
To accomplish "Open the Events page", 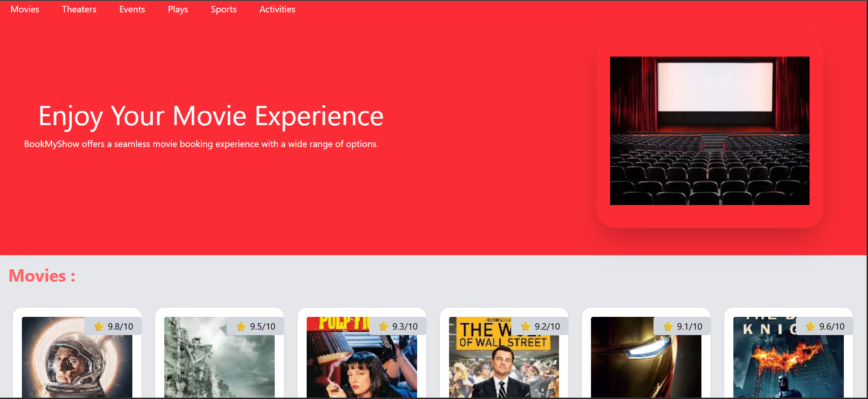I will (132, 9).
